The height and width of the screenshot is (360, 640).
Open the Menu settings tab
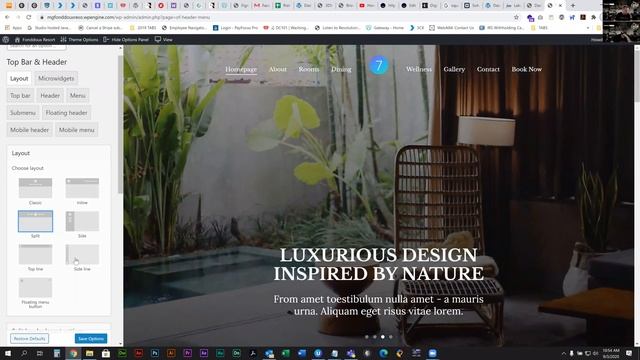point(78,96)
